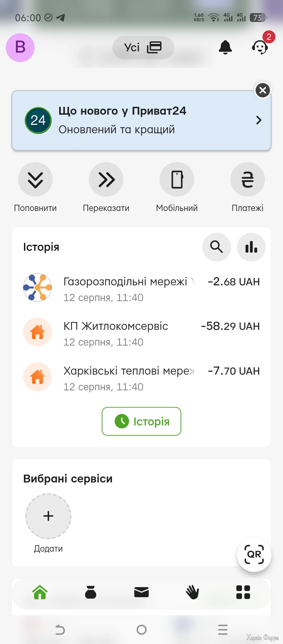Tap the Переказати transfer icon

click(x=106, y=179)
